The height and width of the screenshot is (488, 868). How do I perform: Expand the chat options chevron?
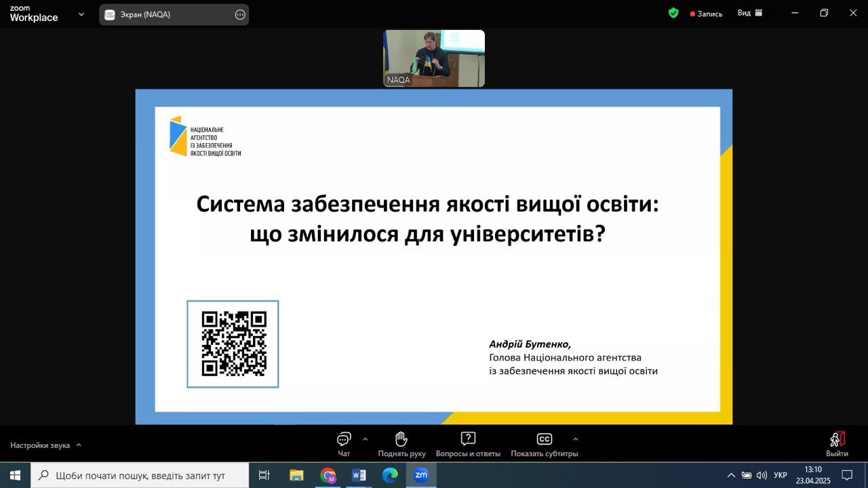click(366, 439)
